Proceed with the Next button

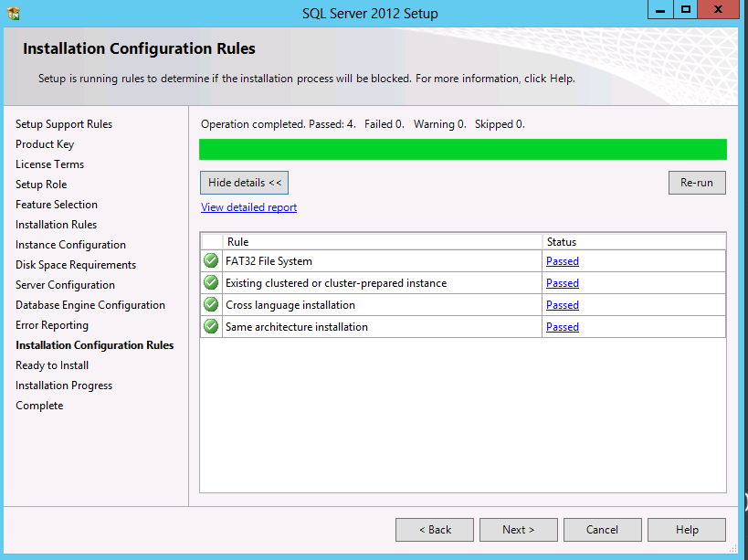(519, 530)
